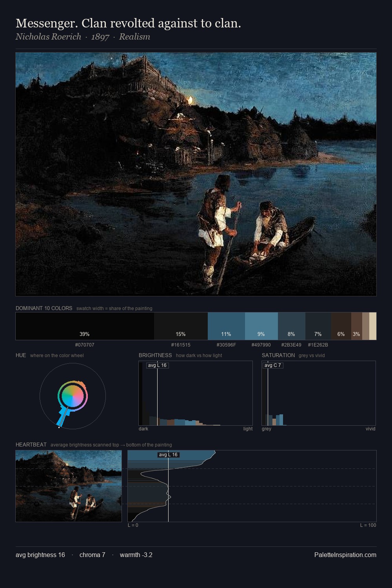The width and height of the screenshot is (392, 588).
Task: Click hex code #2B3E49
Action: point(291,345)
